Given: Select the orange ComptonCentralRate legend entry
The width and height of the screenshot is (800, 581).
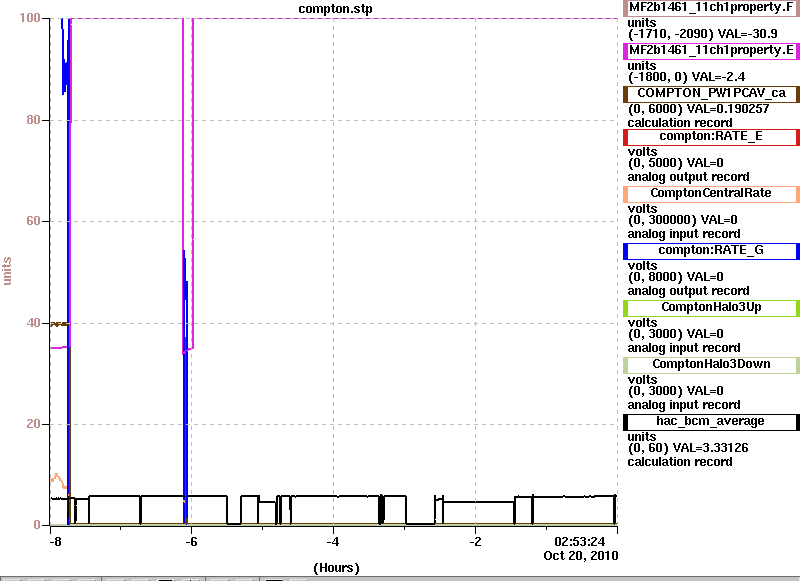Looking at the screenshot, I should (x=711, y=194).
